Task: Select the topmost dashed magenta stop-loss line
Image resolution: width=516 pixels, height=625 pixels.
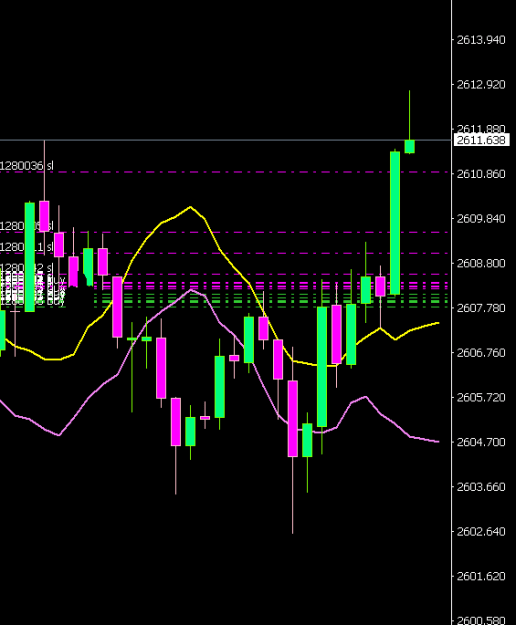Action: (x=223, y=172)
